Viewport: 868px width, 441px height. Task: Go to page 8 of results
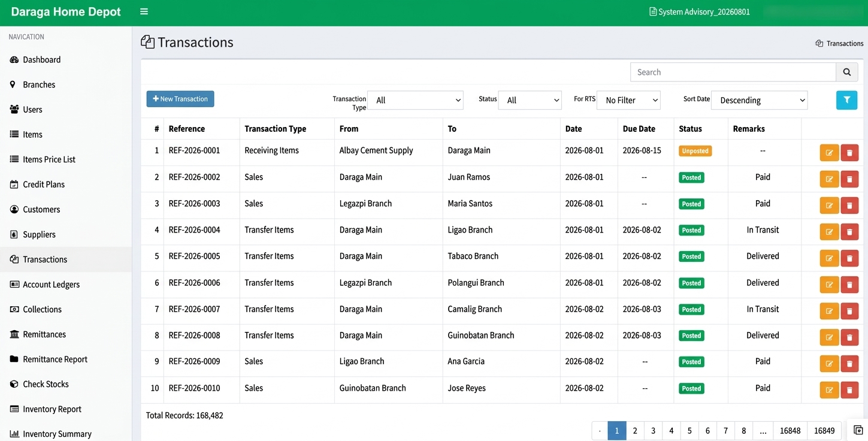pyautogui.click(x=744, y=431)
